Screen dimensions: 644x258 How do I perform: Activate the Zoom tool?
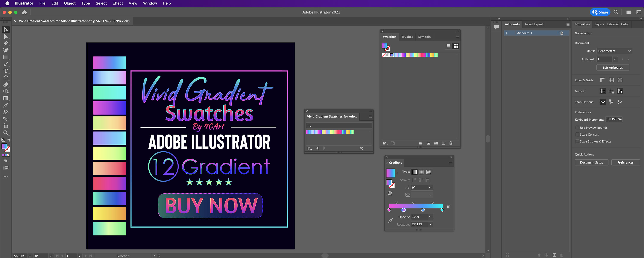click(x=6, y=133)
